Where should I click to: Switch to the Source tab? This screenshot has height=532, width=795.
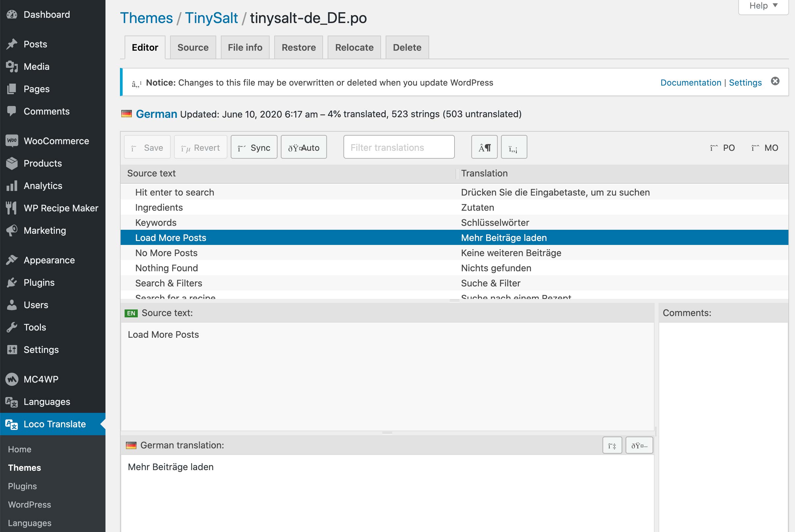coord(192,47)
